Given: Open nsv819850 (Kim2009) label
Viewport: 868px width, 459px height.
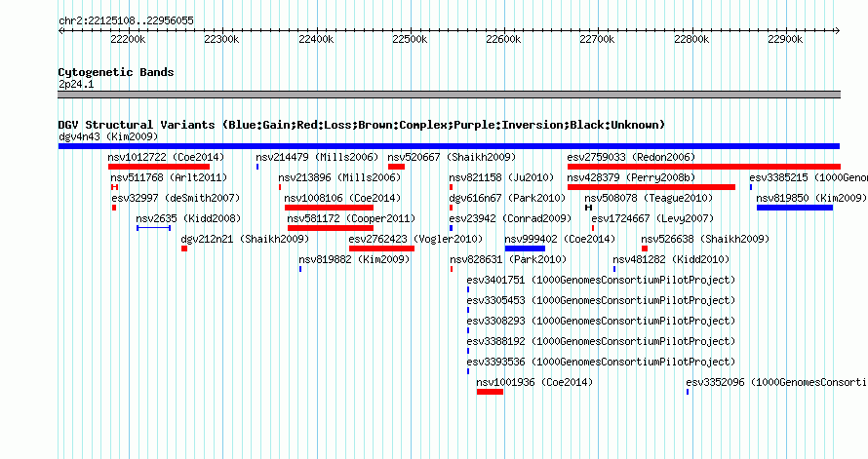Looking at the screenshot, I should tap(811, 198).
